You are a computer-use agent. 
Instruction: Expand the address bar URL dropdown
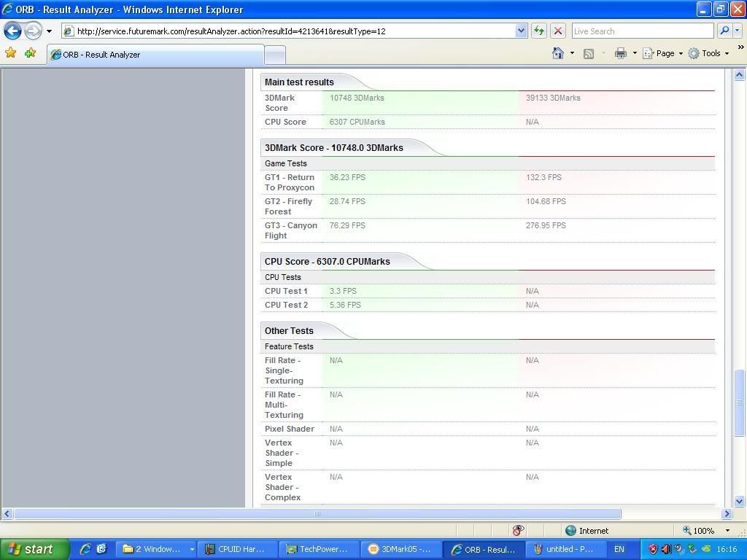(521, 31)
